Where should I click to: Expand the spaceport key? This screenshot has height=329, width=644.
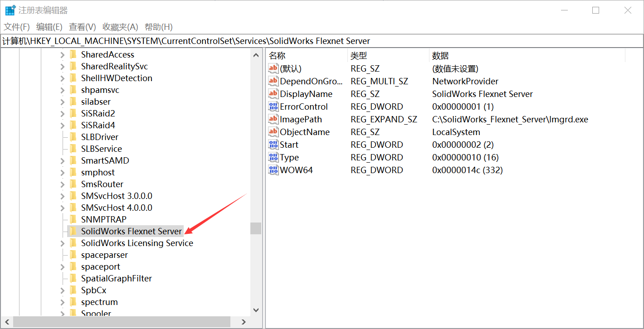(x=63, y=267)
